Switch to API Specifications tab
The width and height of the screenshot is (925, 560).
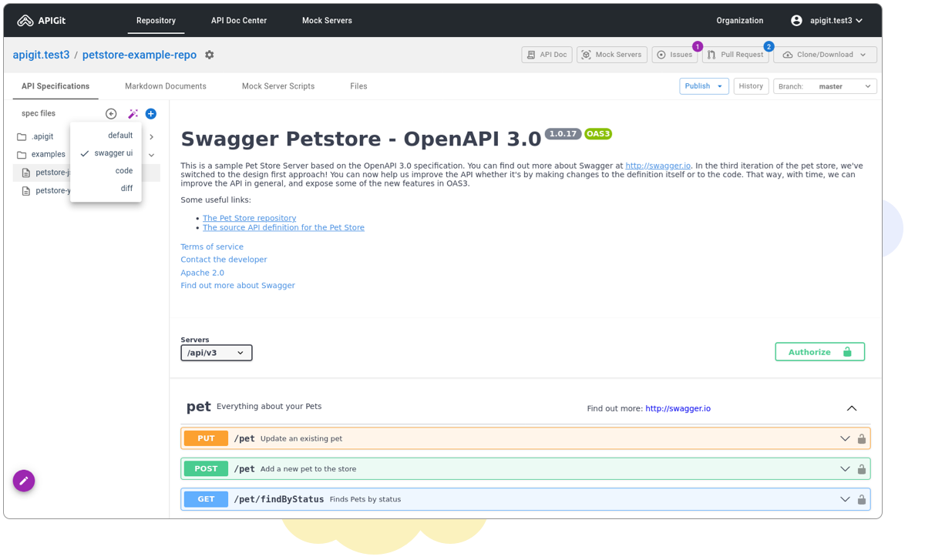click(x=55, y=86)
